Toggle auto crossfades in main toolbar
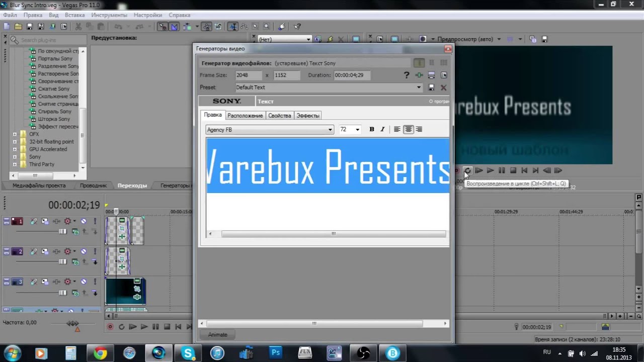Image resolution: width=644 pixels, height=362 pixels. pos(174,27)
